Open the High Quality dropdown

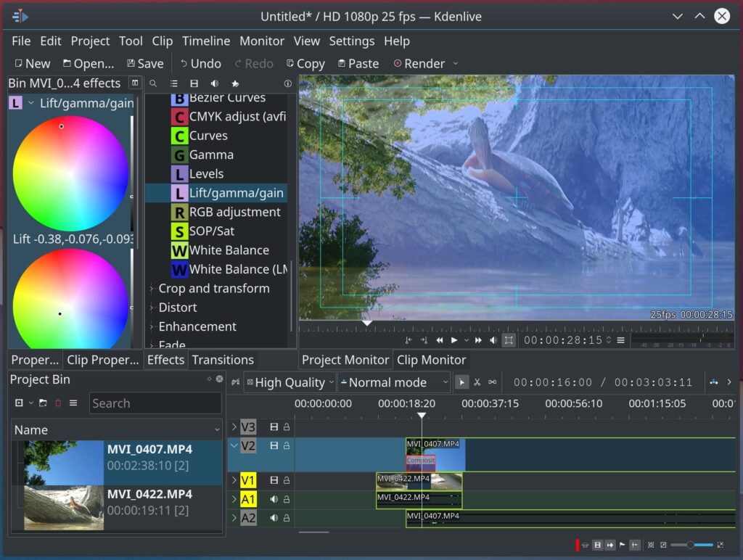[290, 382]
